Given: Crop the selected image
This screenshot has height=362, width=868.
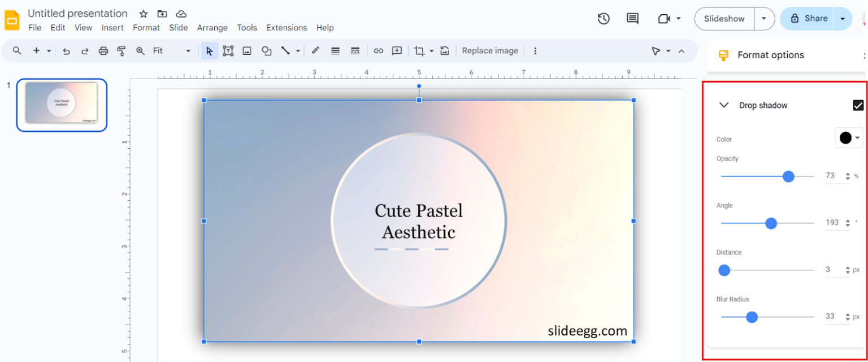Looking at the screenshot, I should tap(419, 50).
